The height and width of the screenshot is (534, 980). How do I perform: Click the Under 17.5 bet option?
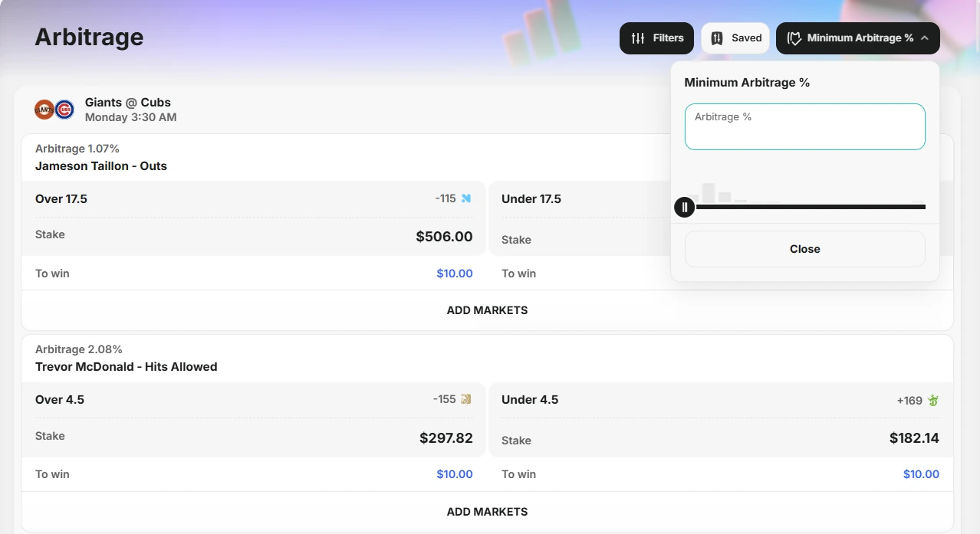(x=531, y=198)
